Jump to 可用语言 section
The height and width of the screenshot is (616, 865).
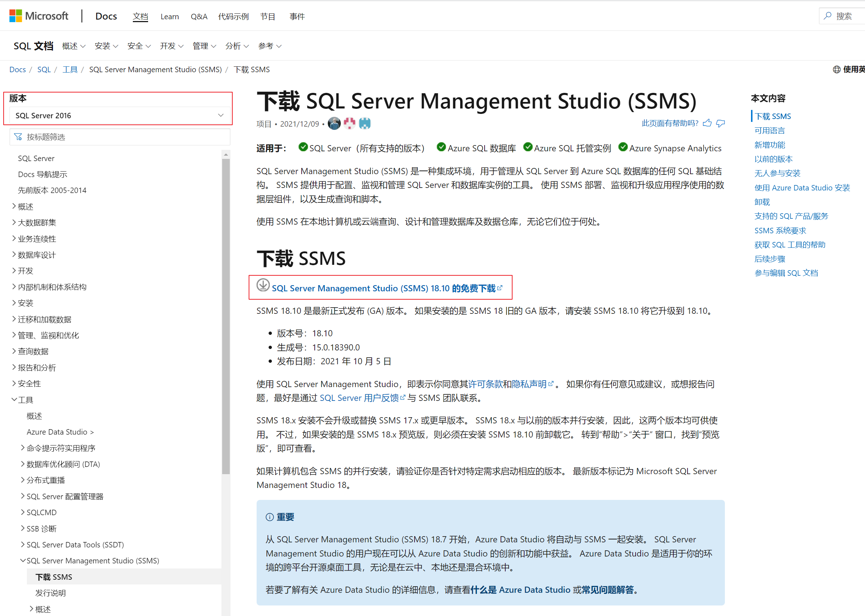pos(770,131)
